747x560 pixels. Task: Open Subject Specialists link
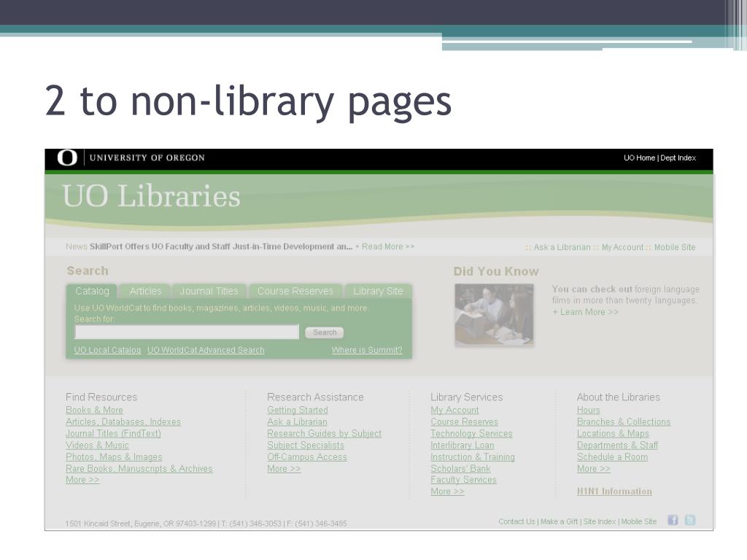pos(306,446)
